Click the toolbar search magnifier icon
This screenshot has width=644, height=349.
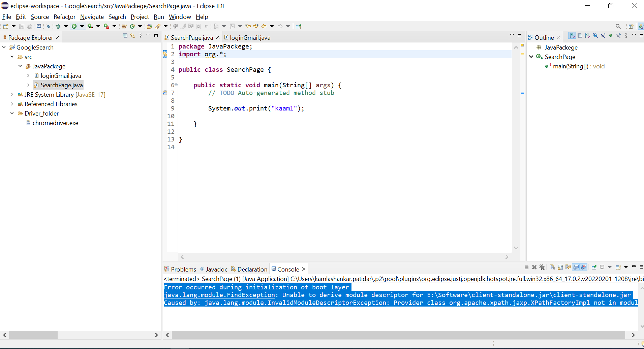(618, 26)
